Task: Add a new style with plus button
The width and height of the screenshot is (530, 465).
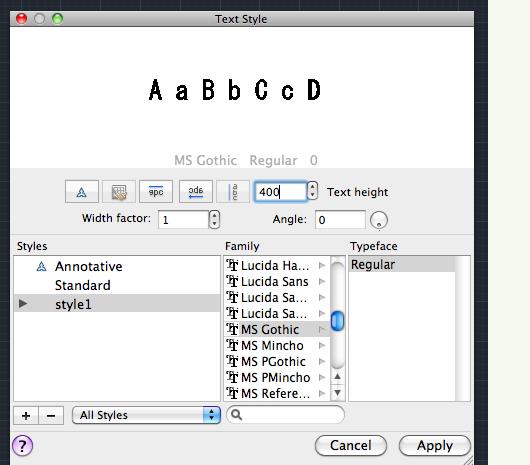Action: pyautogui.click(x=26, y=415)
